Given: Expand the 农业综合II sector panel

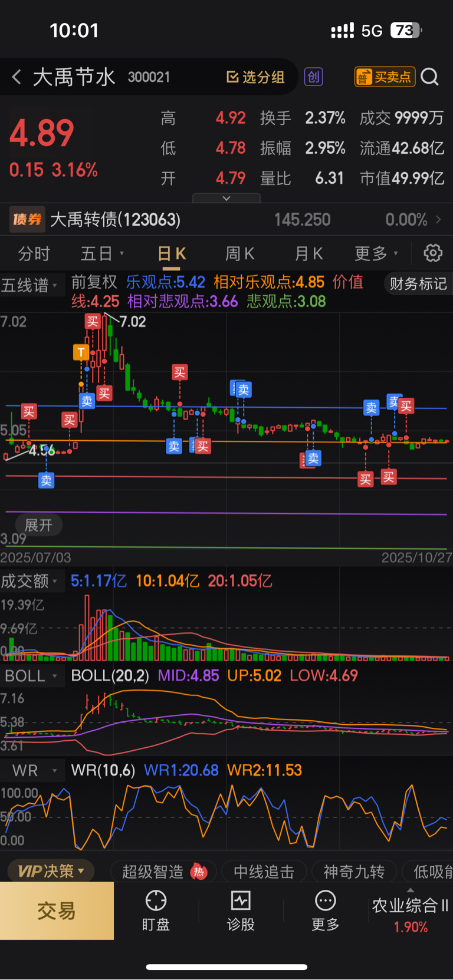Looking at the screenshot, I should [x=411, y=910].
